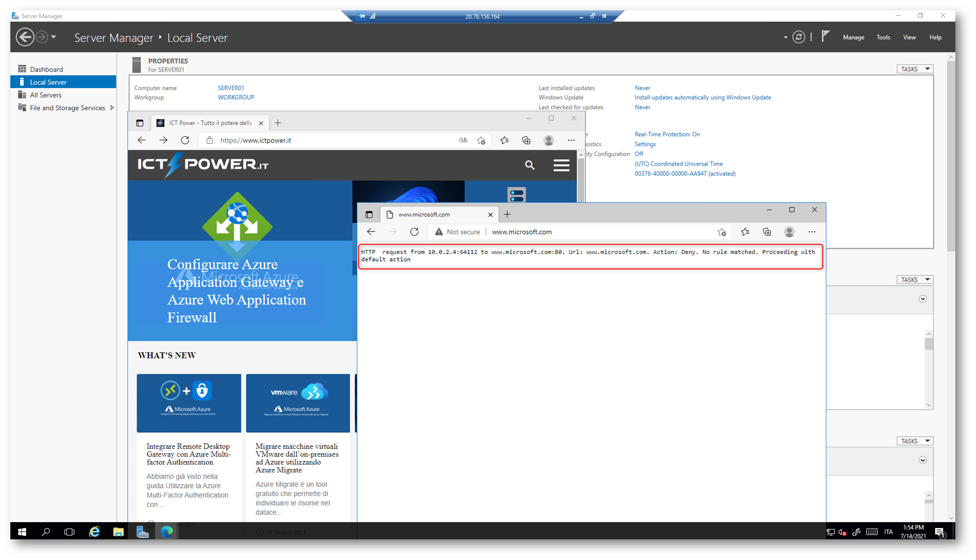Reload the ictpower.it page
The height and width of the screenshot is (560, 976).
click(x=185, y=141)
